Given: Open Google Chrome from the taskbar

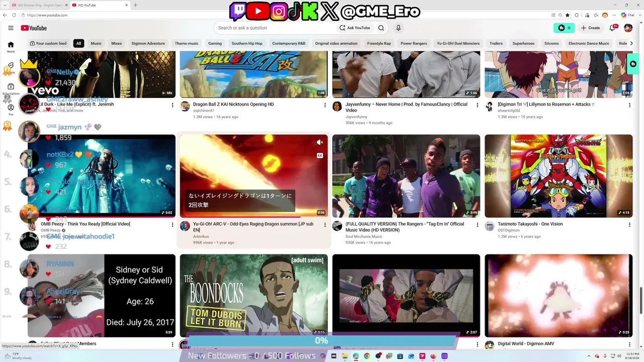Looking at the screenshot, I should pyautogui.click(x=367, y=356).
